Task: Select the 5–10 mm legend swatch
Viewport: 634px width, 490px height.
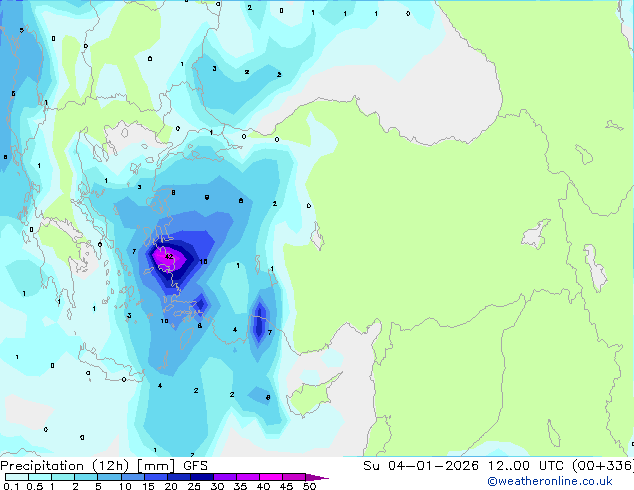Action: point(109,477)
